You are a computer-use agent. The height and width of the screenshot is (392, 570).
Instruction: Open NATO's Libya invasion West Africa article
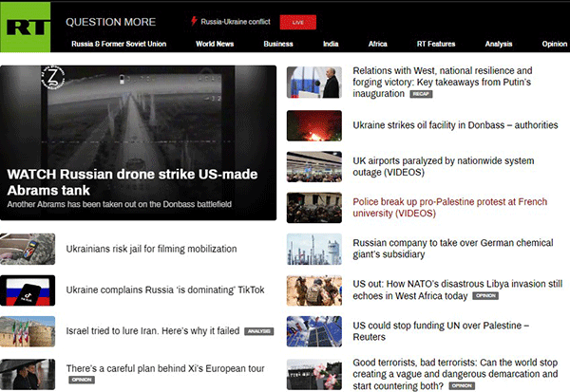click(x=457, y=289)
